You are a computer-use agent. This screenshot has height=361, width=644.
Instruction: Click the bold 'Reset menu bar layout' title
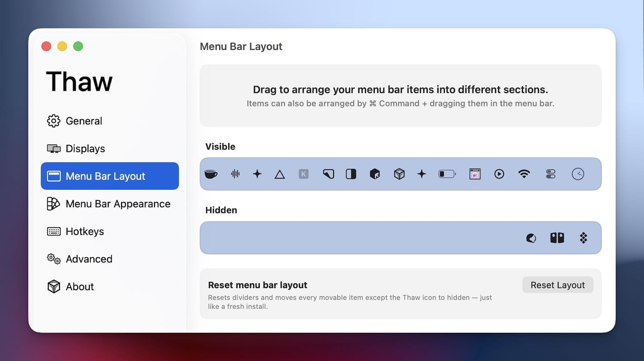(258, 285)
